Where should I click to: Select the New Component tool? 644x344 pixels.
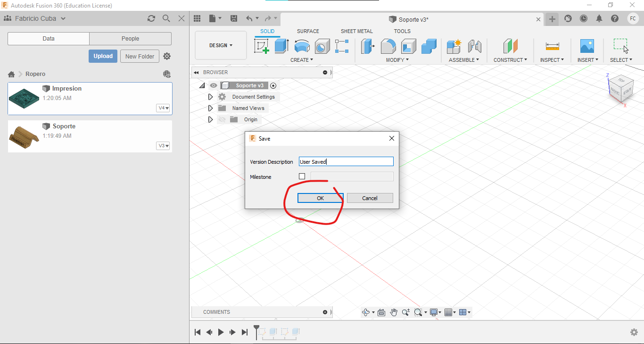(454, 46)
